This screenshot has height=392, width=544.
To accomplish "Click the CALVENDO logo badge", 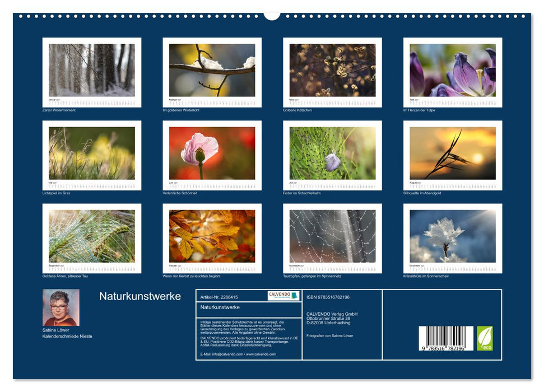I will pyautogui.click(x=283, y=296).
